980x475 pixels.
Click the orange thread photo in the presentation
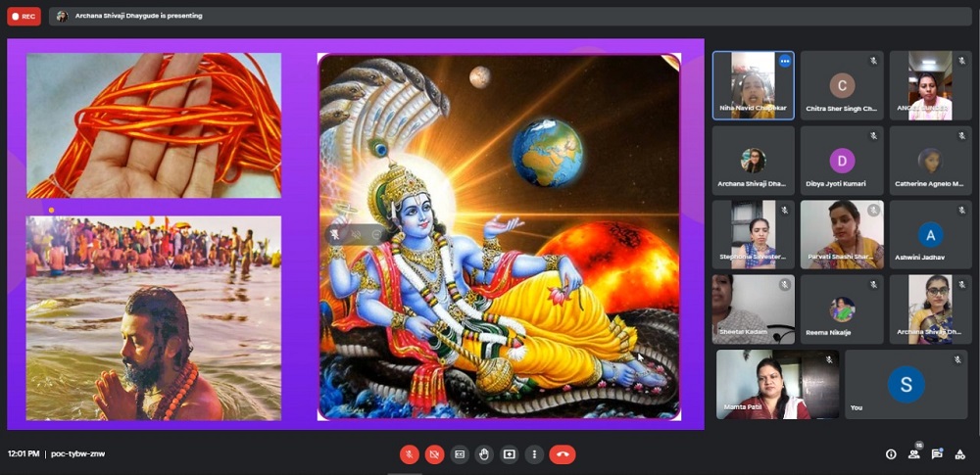[154, 125]
